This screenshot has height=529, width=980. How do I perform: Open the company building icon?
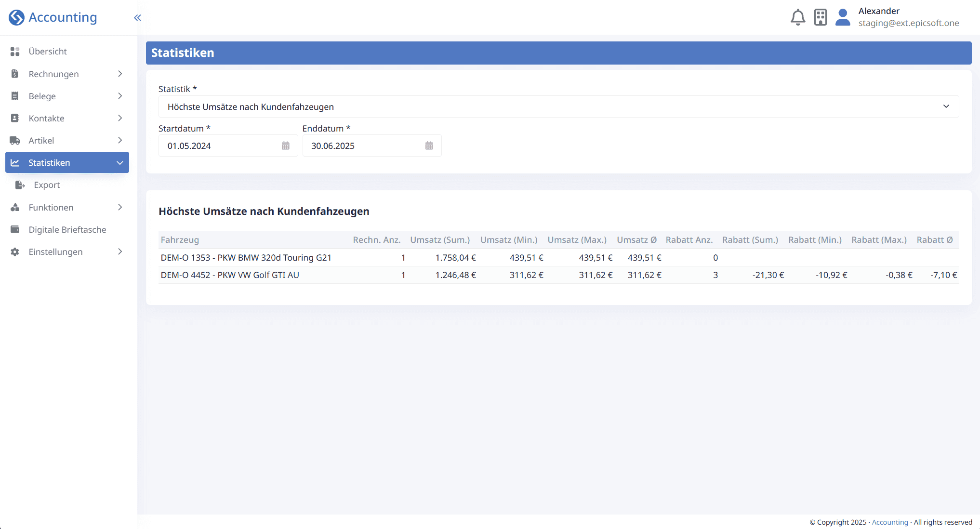(x=821, y=17)
